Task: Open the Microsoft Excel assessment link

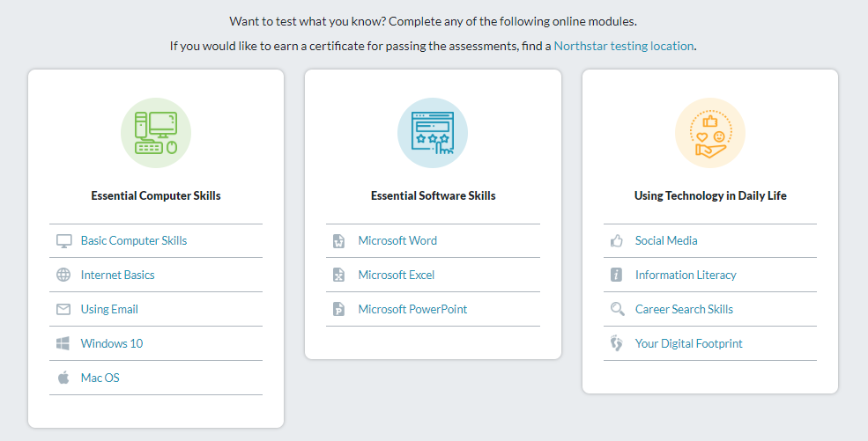Action: (x=397, y=275)
